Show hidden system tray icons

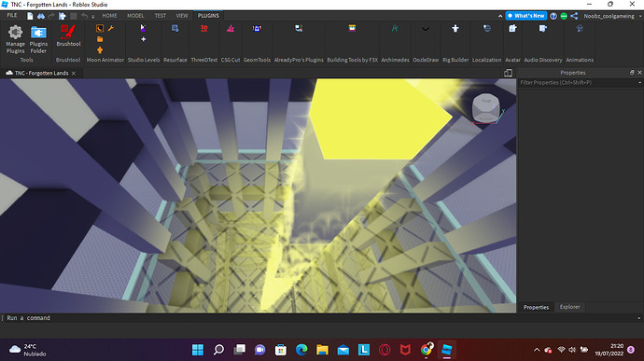(x=537, y=350)
